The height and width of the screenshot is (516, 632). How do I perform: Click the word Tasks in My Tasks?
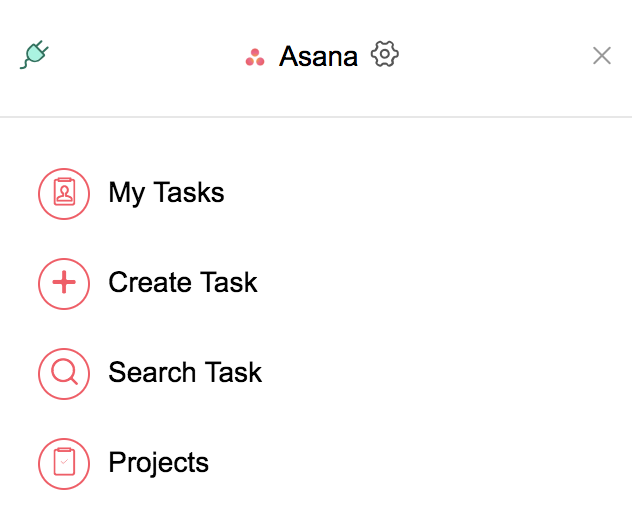(x=189, y=192)
